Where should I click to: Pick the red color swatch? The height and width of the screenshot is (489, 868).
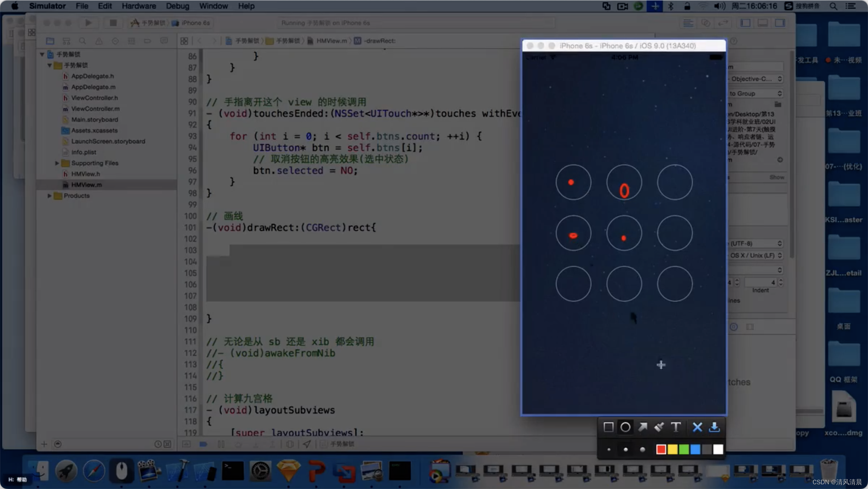click(661, 449)
